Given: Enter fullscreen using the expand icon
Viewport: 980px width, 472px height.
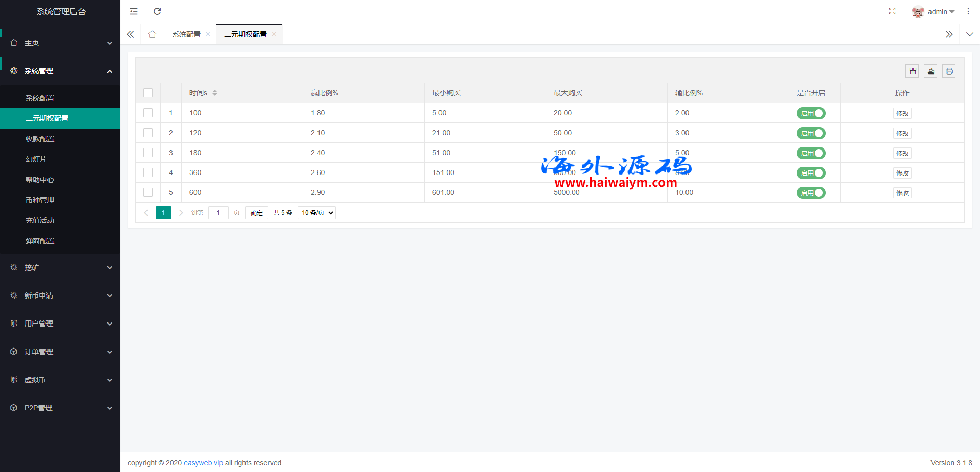Looking at the screenshot, I should 892,11.
